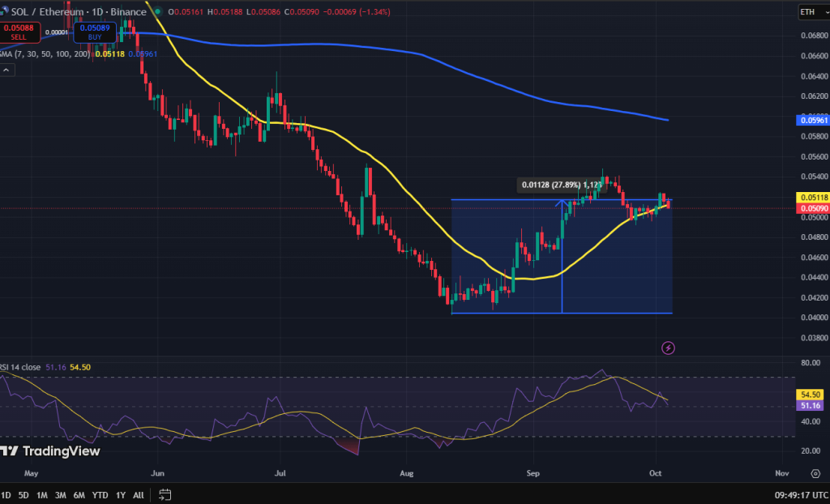Click the yellow 0.05118 SMA legend value
This screenshot has height=504, width=830.
110,53
